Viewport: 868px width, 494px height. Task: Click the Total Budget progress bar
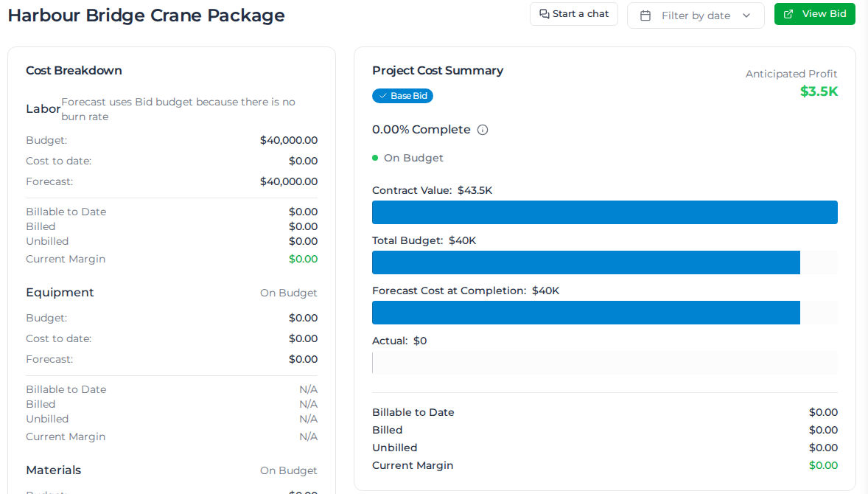pos(604,262)
